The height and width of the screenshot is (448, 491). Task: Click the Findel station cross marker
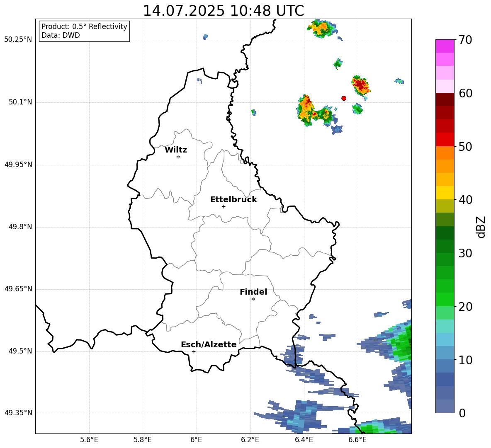253,299
